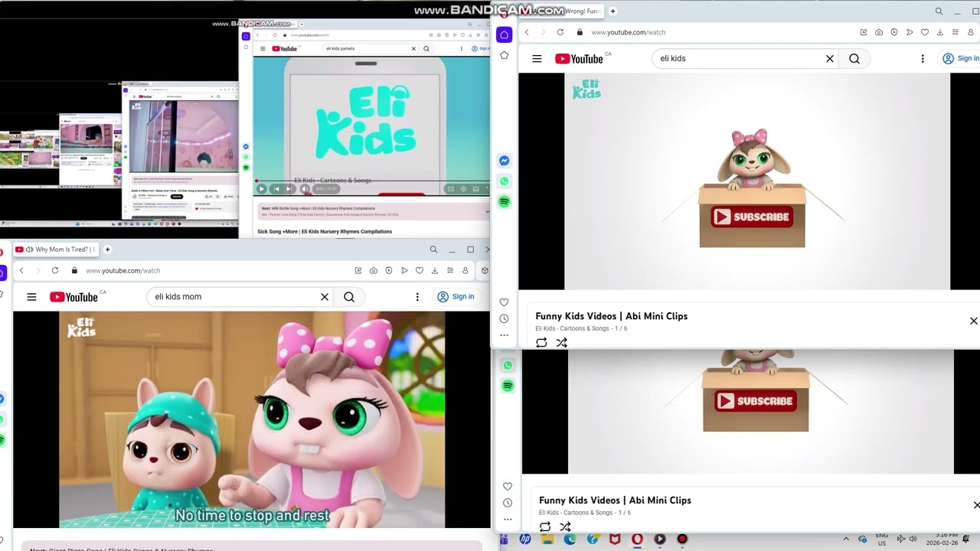Open HP app from the taskbar
This screenshot has width=980, height=551.
click(x=525, y=540)
